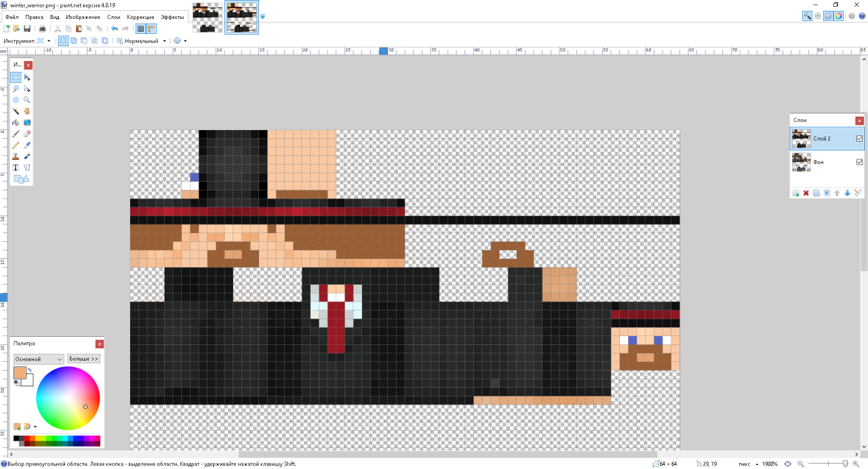Click the secondary white color swatch
868x469 pixels.
click(x=28, y=380)
